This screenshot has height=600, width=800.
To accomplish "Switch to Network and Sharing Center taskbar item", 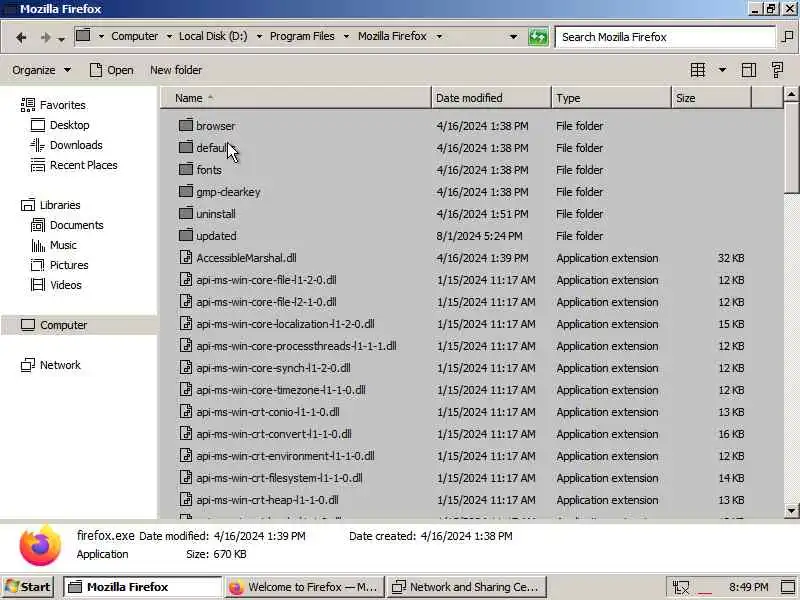I will pos(466,587).
